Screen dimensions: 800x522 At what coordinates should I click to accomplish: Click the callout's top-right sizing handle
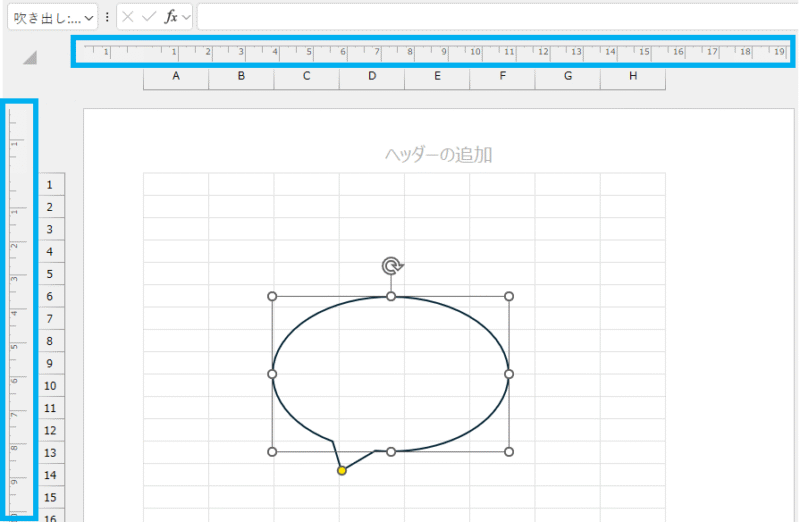[509, 296]
